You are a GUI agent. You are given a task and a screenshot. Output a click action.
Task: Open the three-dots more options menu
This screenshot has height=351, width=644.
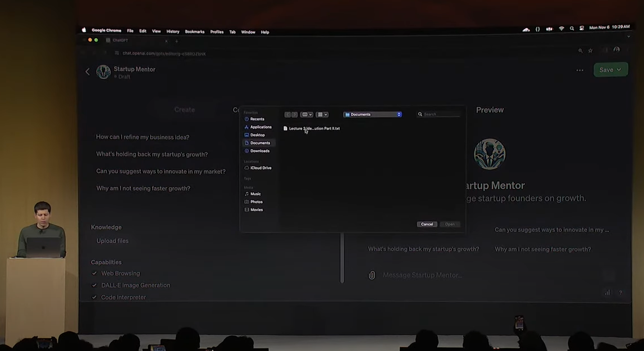coord(579,70)
